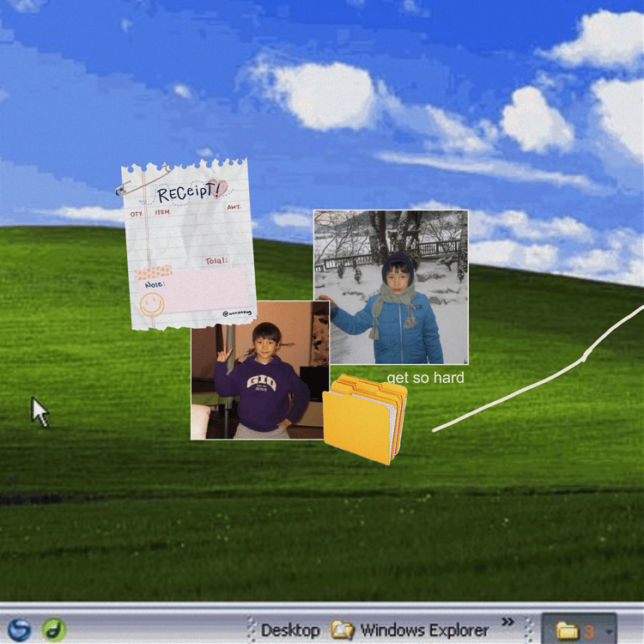Click the "Total:" label on the receipt
This screenshot has width=644, height=644.
[x=216, y=261]
